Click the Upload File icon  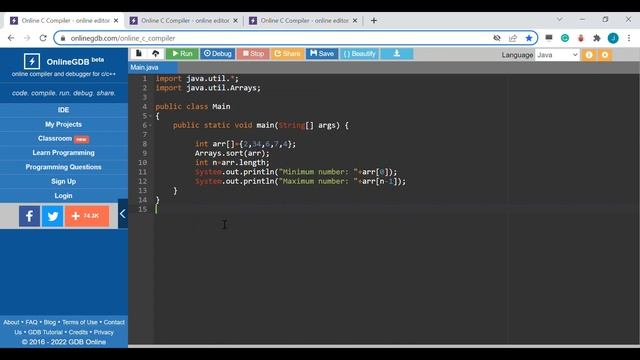click(156, 53)
